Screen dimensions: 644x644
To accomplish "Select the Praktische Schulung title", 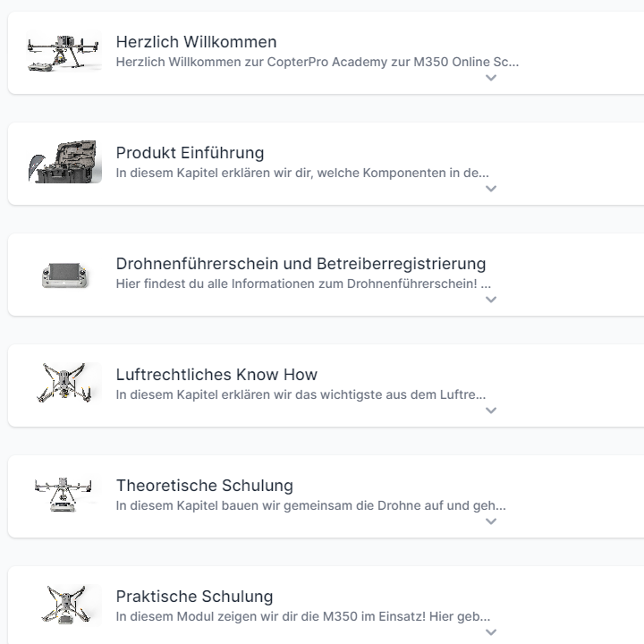I will 194,597.
